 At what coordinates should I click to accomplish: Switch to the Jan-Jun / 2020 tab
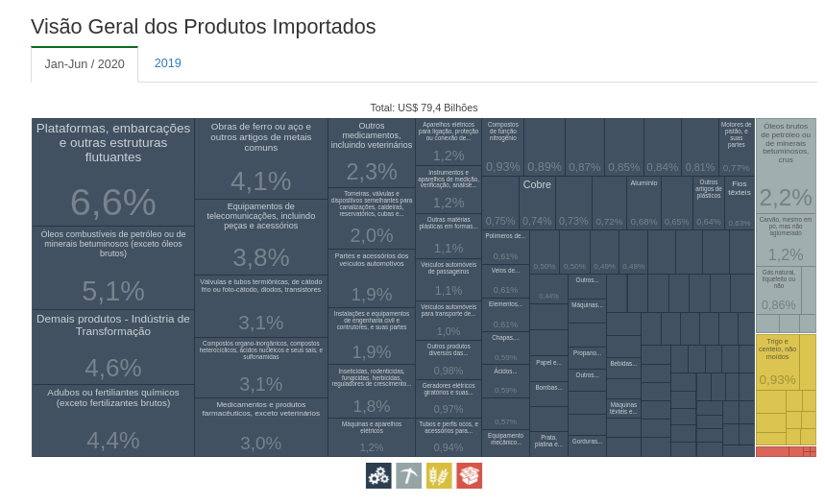coord(85,64)
